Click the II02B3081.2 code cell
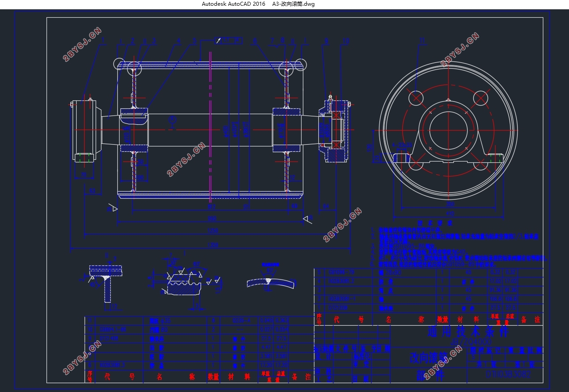Image resolution: width=569 pixels, height=392 pixels. pos(341,281)
